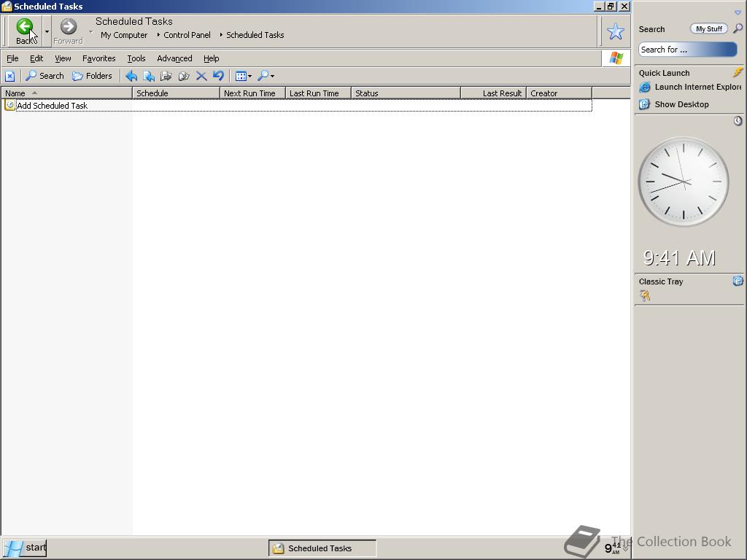The width and height of the screenshot is (747, 560).
Task: Click the Undo curved-arrow toolbar icon
Action: [218, 76]
